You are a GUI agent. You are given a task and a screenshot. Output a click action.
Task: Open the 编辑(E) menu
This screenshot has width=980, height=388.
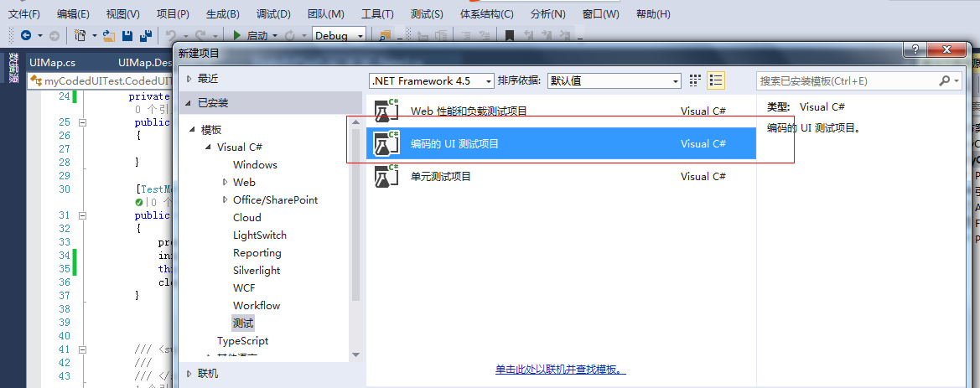73,13
